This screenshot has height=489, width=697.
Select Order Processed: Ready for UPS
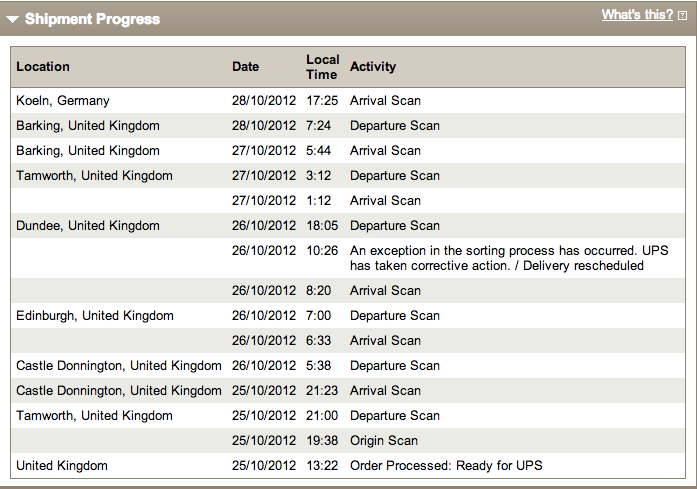446,465
